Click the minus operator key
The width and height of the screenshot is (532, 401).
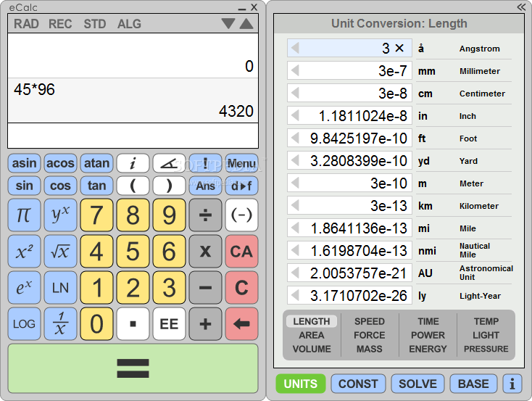pos(205,288)
